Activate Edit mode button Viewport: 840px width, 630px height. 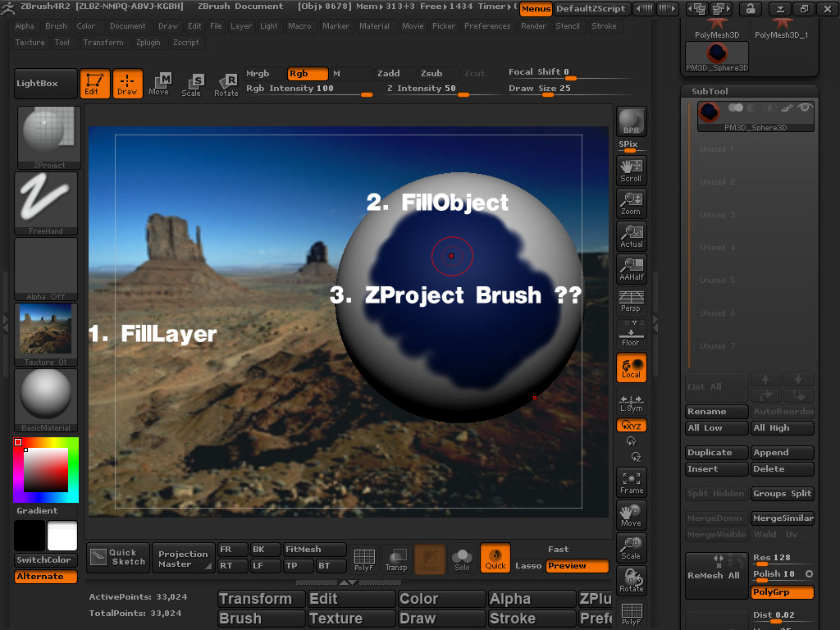[x=95, y=84]
